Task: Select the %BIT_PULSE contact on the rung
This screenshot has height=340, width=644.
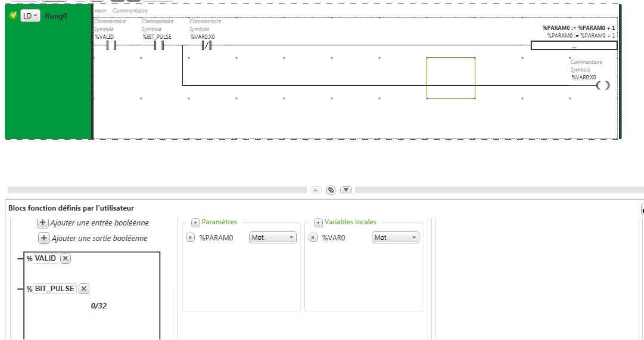Action: tap(158, 45)
